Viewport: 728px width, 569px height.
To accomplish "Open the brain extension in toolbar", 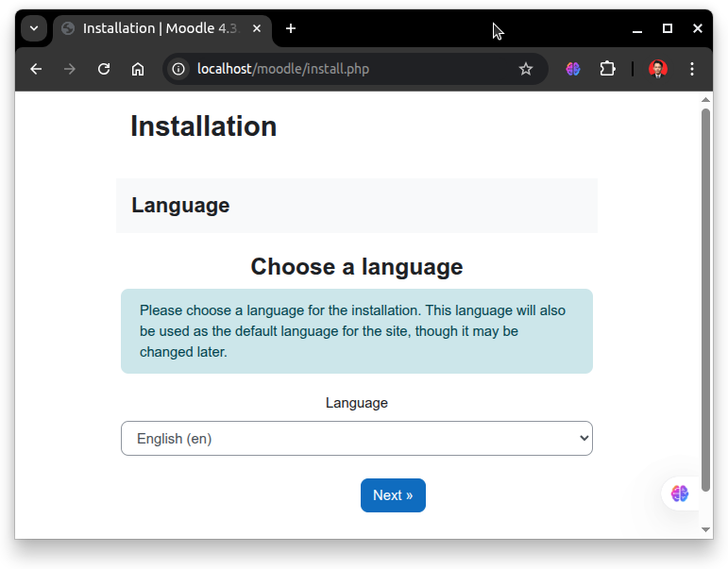I will (573, 69).
